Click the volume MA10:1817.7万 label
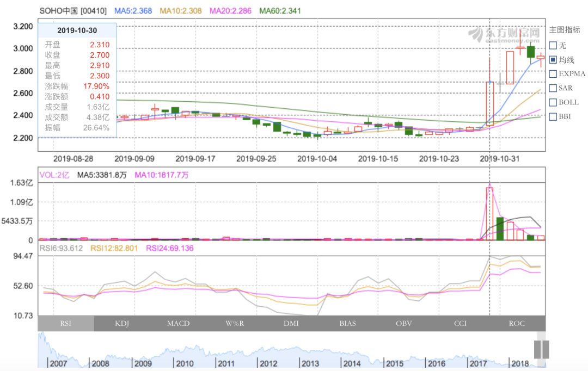The image size is (588, 371). [x=162, y=175]
